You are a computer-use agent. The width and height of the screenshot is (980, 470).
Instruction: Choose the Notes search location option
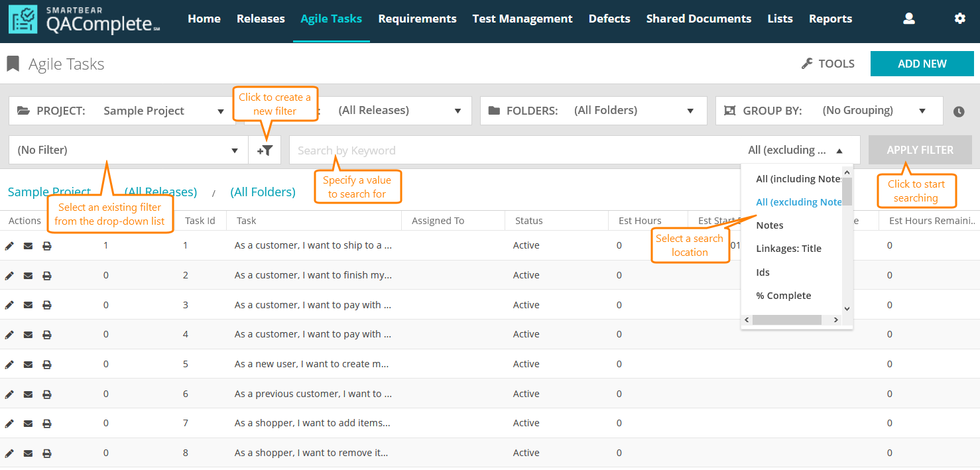tap(770, 225)
